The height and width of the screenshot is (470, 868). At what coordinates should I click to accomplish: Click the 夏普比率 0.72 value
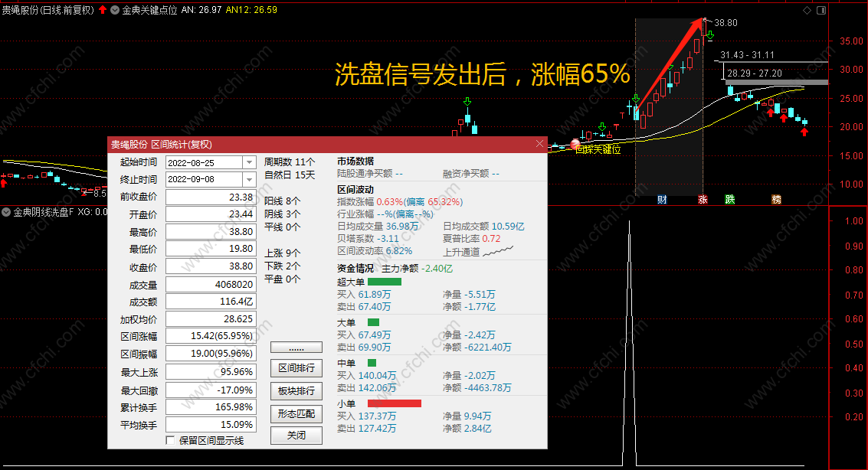click(491, 239)
